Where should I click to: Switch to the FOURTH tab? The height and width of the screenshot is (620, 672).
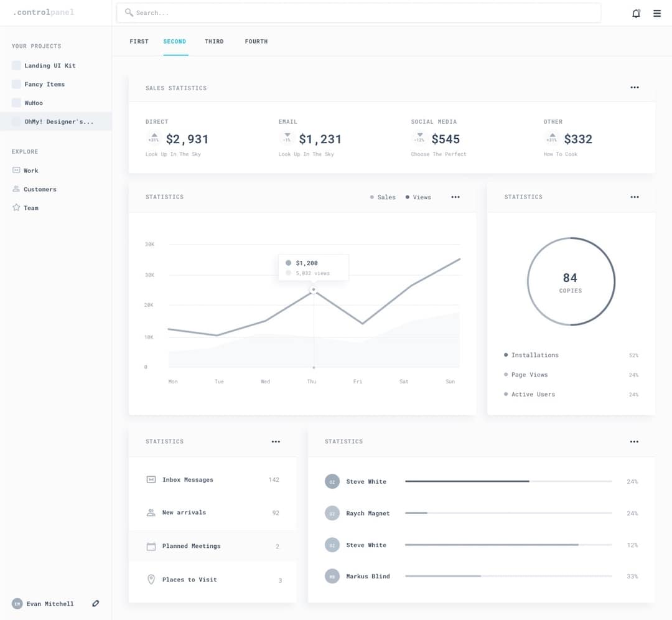(256, 41)
